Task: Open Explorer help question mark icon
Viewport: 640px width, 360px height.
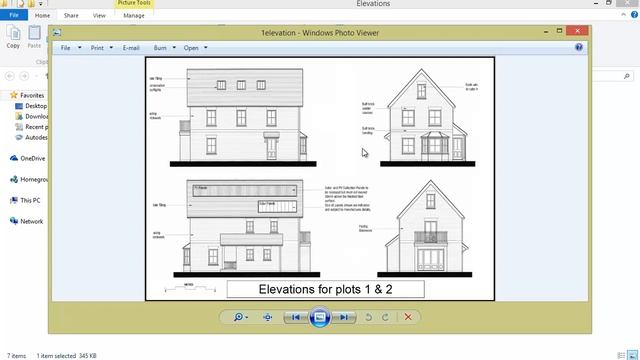Action: pos(634,15)
